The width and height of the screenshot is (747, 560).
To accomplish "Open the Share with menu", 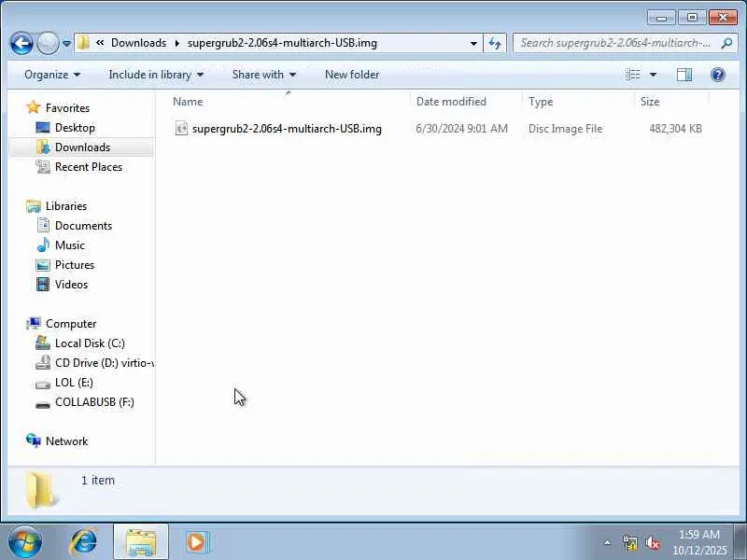I will coord(264,75).
